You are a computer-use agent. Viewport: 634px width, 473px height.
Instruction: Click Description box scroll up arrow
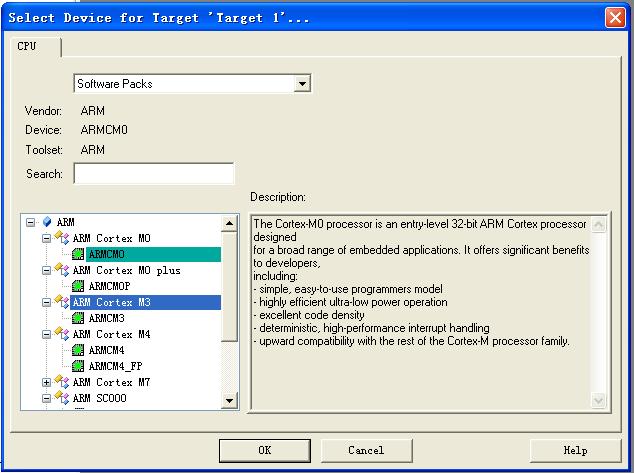click(x=598, y=224)
